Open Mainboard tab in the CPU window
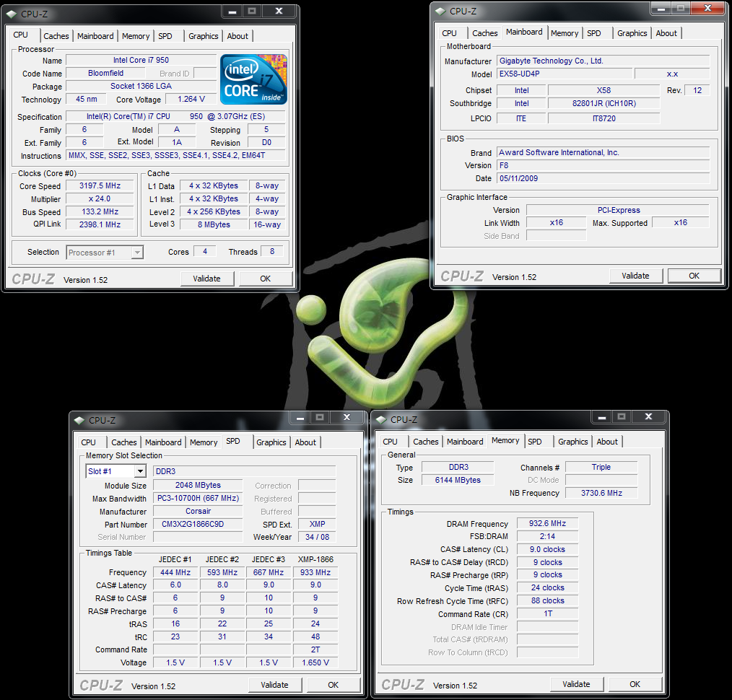The image size is (732, 700). point(95,36)
